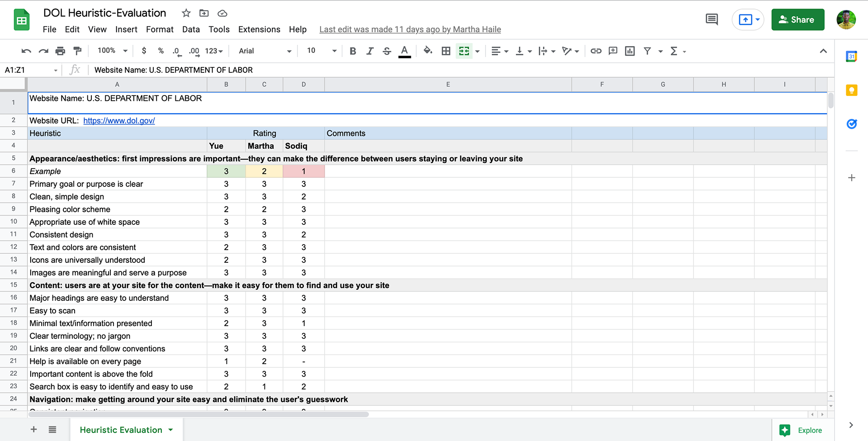
Task: Open the text color picker
Action: (405, 52)
